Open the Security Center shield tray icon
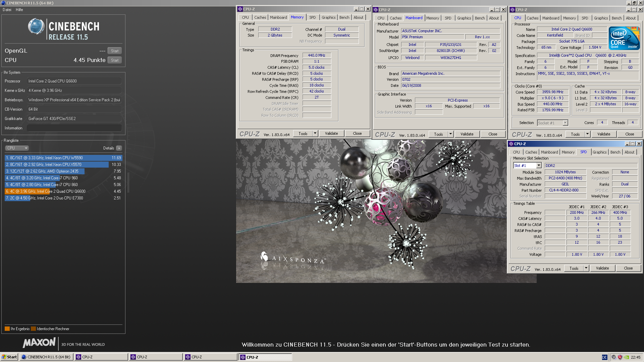The height and width of the screenshot is (362, 644). [620, 357]
